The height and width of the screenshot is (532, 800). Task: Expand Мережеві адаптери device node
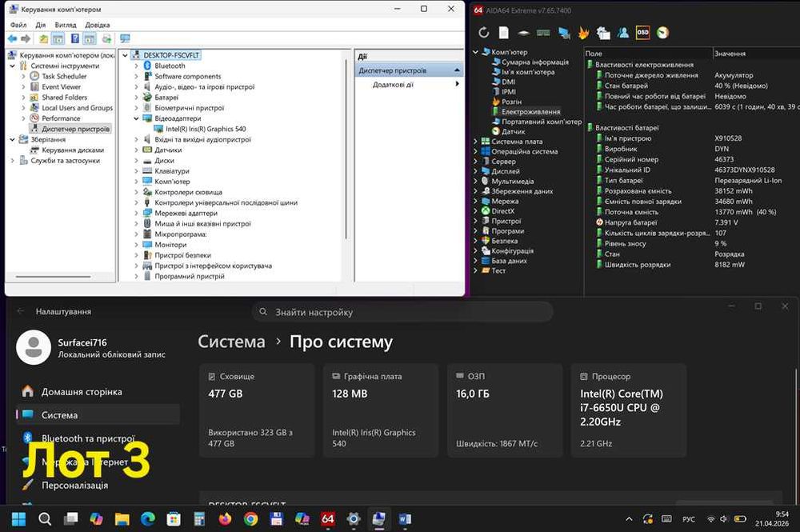(136, 214)
